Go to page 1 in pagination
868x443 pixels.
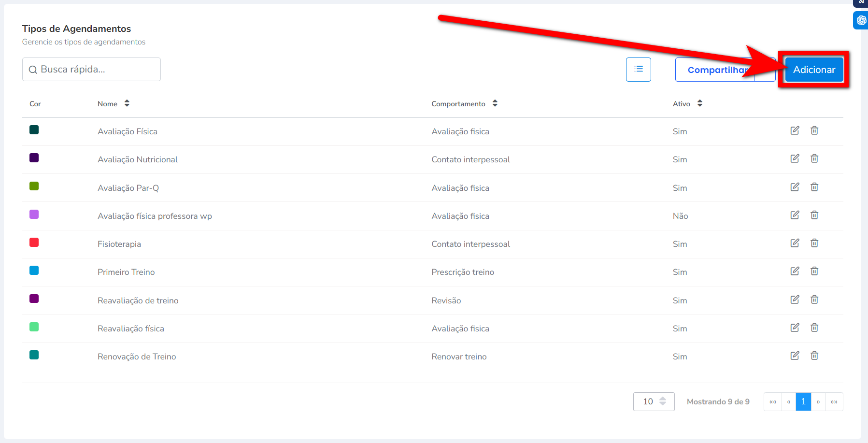point(803,401)
